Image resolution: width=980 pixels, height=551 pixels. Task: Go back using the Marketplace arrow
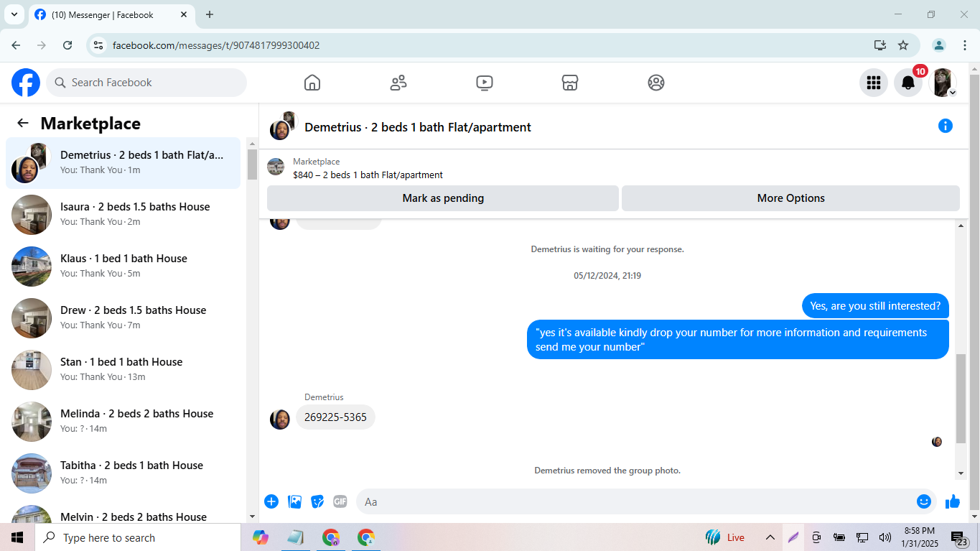[23, 123]
